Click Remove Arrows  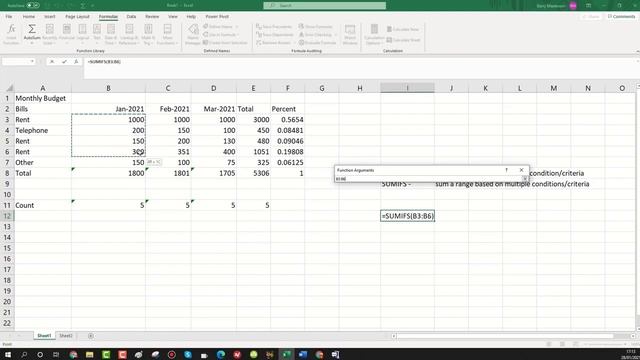tap(273, 42)
